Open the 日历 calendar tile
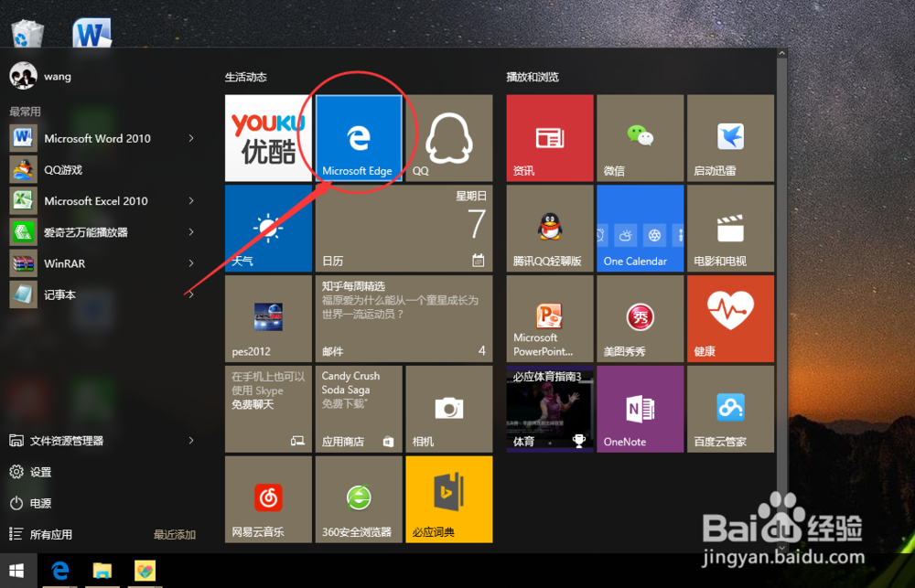Screen dimensions: 915x588 click(404, 229)
